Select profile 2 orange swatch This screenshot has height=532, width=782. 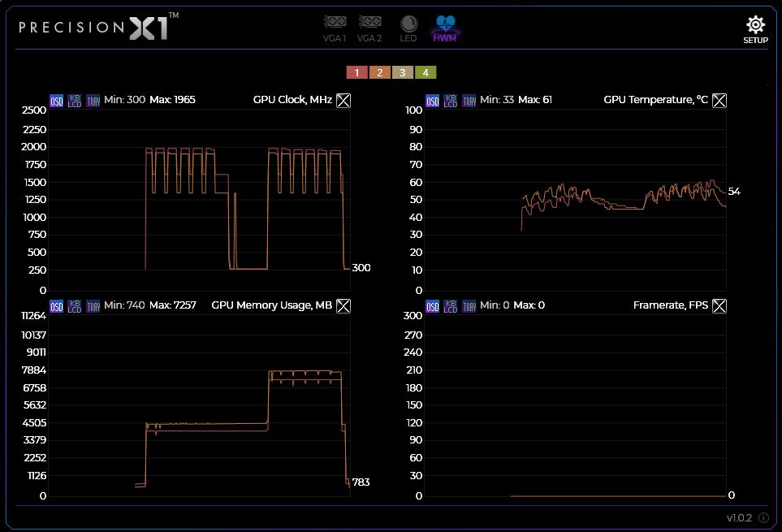379,73
